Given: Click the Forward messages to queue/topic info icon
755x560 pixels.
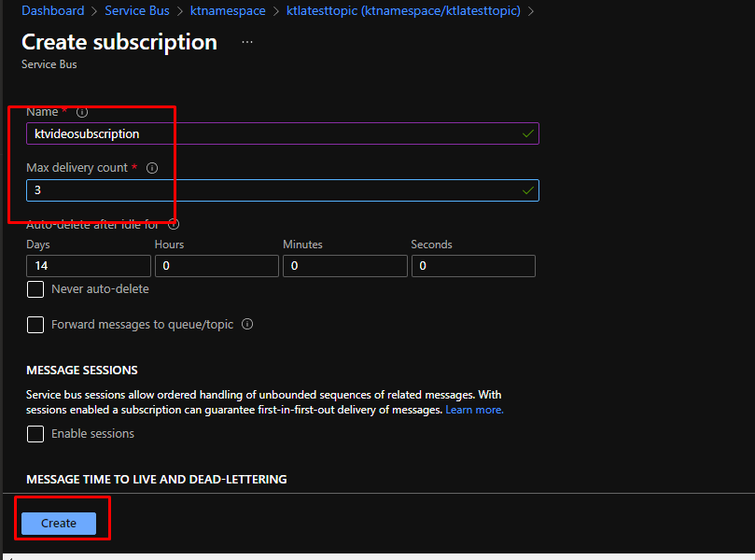Looking at the screenshot, I should [247, 325].
